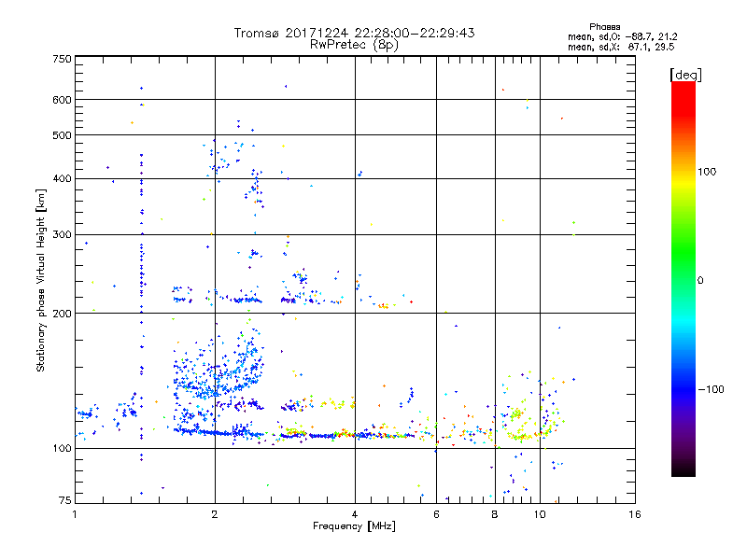This screenshot has width=747, height=560.
Task: Click the y-axis tick label "500"
Action: click(x=62, y=135)
